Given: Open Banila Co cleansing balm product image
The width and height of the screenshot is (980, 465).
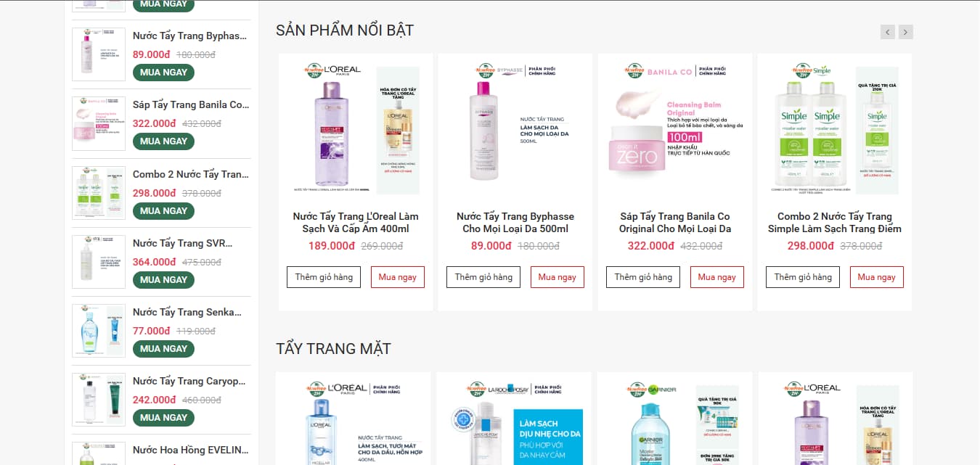Looking at the screenshot, I should point(675,129).
